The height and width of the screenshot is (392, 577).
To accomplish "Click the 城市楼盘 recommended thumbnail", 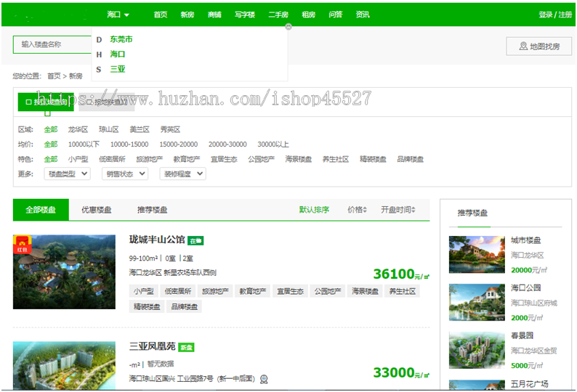I will coord(477,255).
